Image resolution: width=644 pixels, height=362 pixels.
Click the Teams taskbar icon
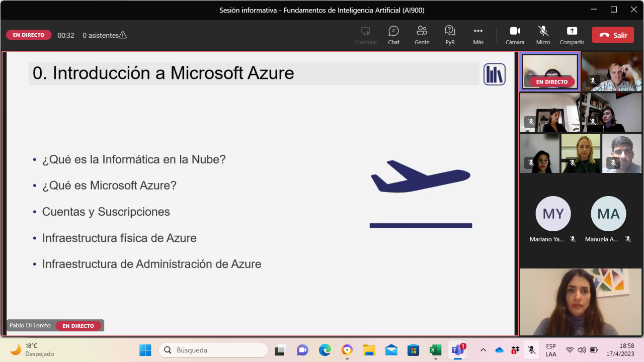(x=458, y=350)
